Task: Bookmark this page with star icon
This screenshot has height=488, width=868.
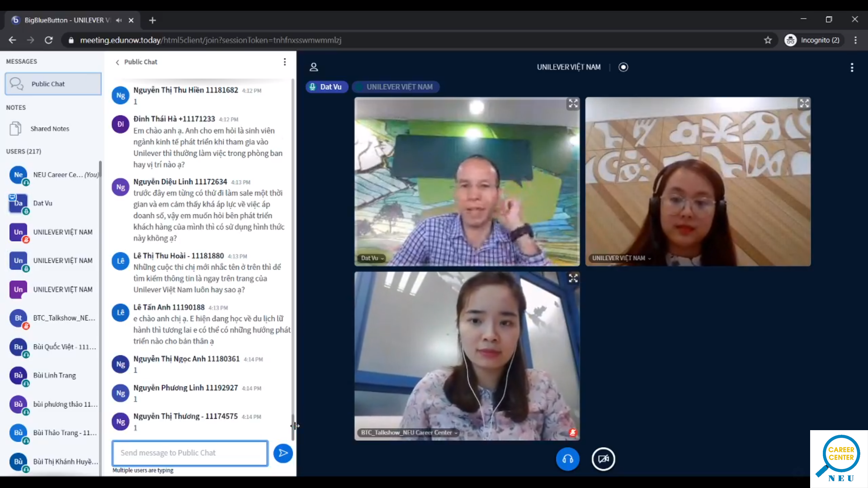Action: 768,40
